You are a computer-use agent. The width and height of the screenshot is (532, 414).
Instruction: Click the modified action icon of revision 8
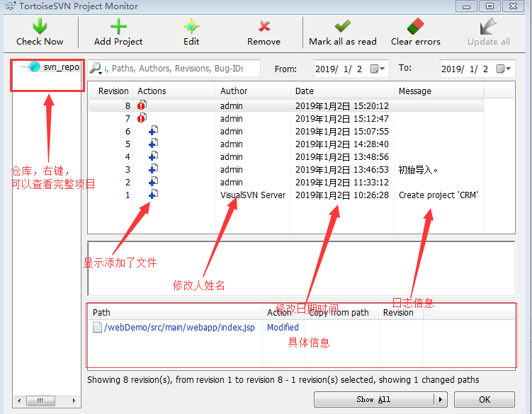pyautogui.click(x=142, y=105)
